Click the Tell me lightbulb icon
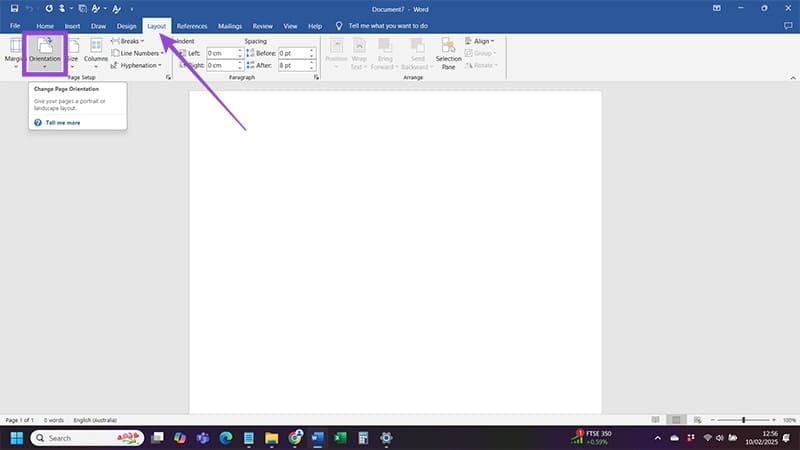The width and height of the screenshot is (800, 450). point(340,25)
